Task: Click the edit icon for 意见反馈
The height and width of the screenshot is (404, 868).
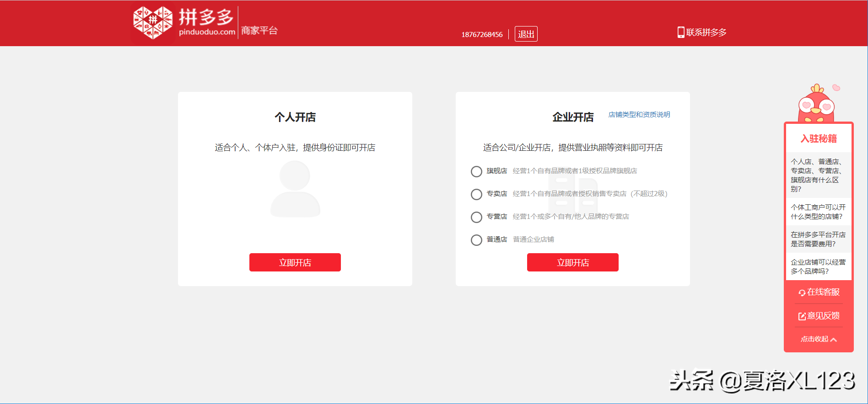Action: [x=802, y=316]
